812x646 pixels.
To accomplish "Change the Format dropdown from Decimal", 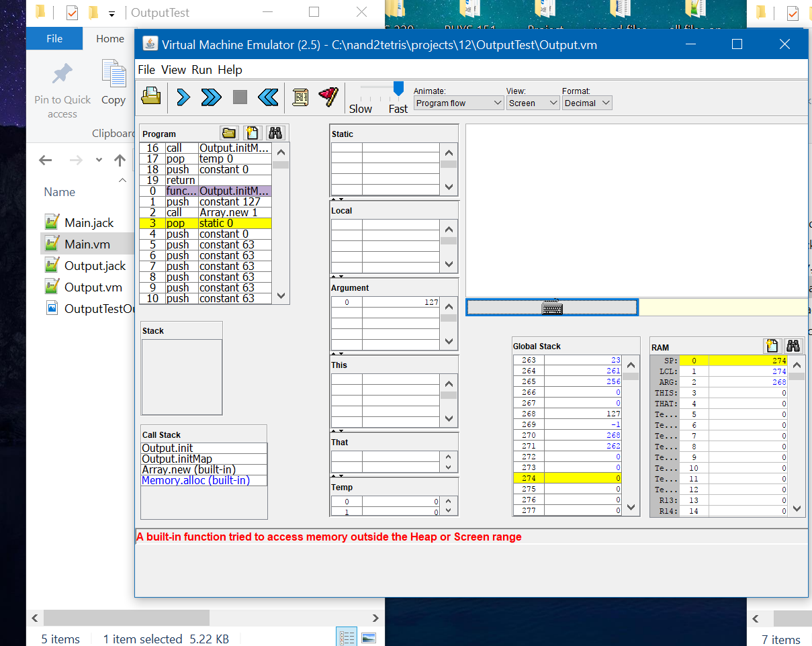I will pyautogui.click(x=587, y=103).
